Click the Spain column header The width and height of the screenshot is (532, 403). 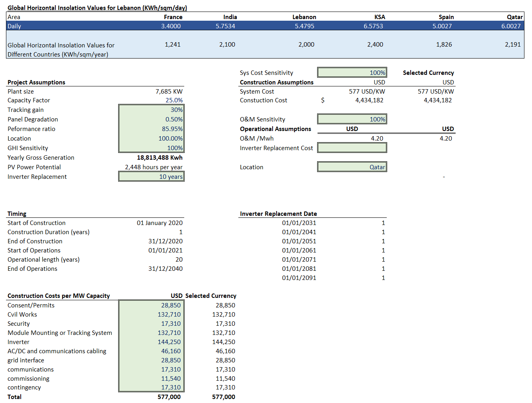446,17
